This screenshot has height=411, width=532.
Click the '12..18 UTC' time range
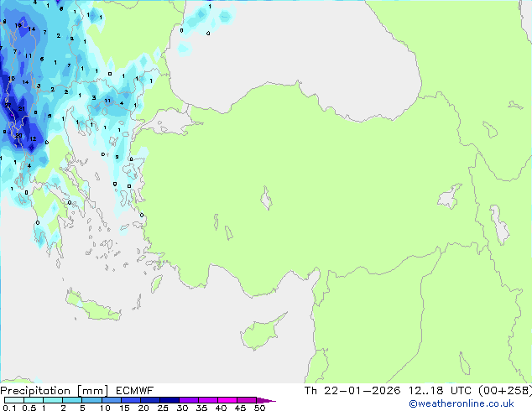click(x=440, y=391)
